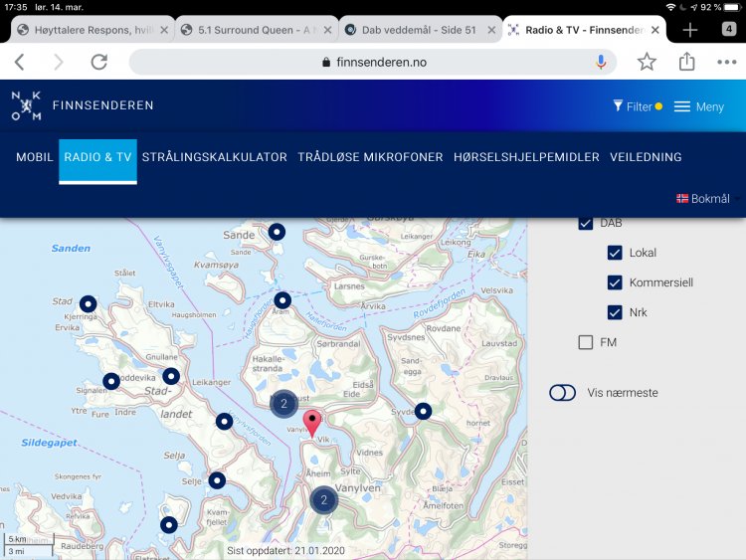Viewport: 746px width, 560px height.
Task: Select the transmitter marker at Sande
Action: [277, 232]
